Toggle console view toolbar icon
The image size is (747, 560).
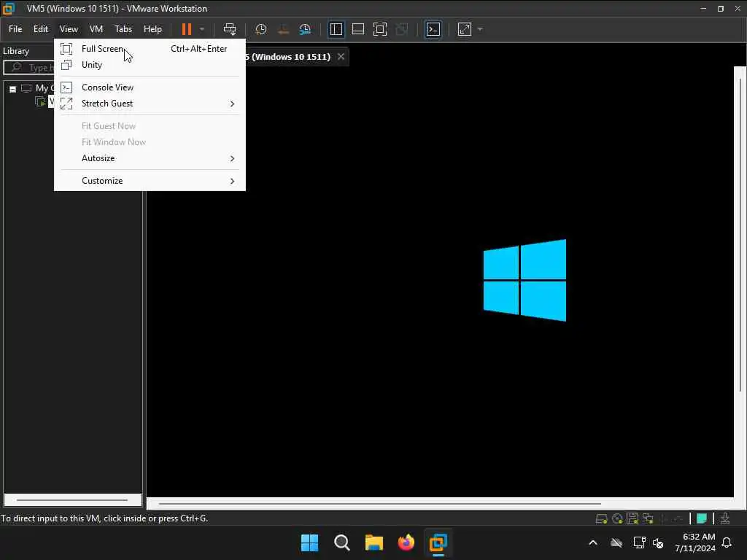[x=433, y=29]
